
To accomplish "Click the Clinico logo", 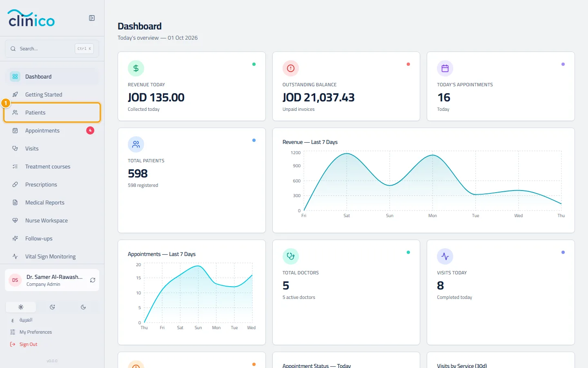I will pyautogui.click(x=31, y=18).
